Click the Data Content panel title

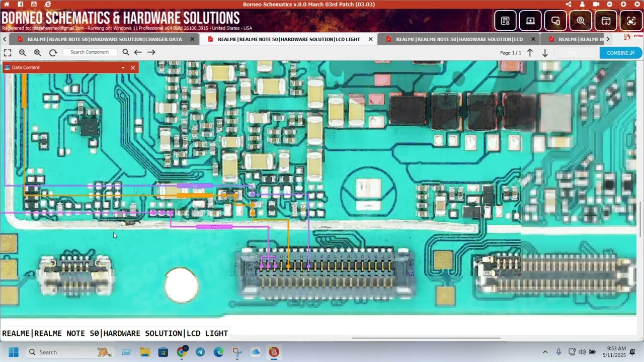[26, 67]
